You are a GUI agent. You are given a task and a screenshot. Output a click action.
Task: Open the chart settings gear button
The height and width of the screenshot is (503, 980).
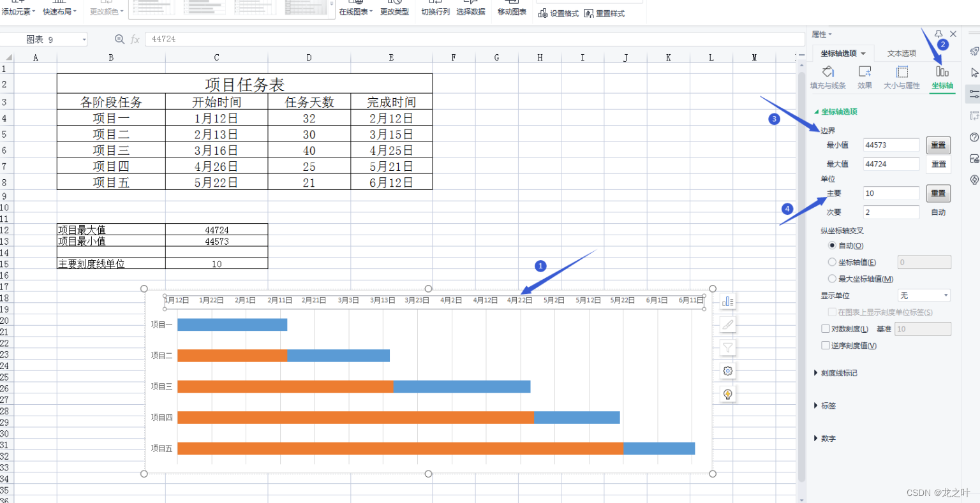[x=728, y=371]
